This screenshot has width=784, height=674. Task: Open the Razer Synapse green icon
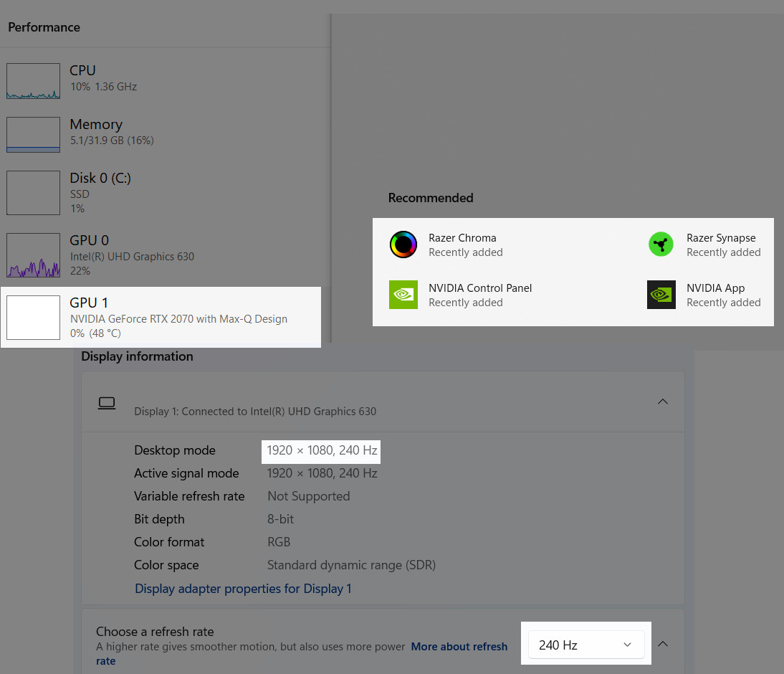click(661, 245)
